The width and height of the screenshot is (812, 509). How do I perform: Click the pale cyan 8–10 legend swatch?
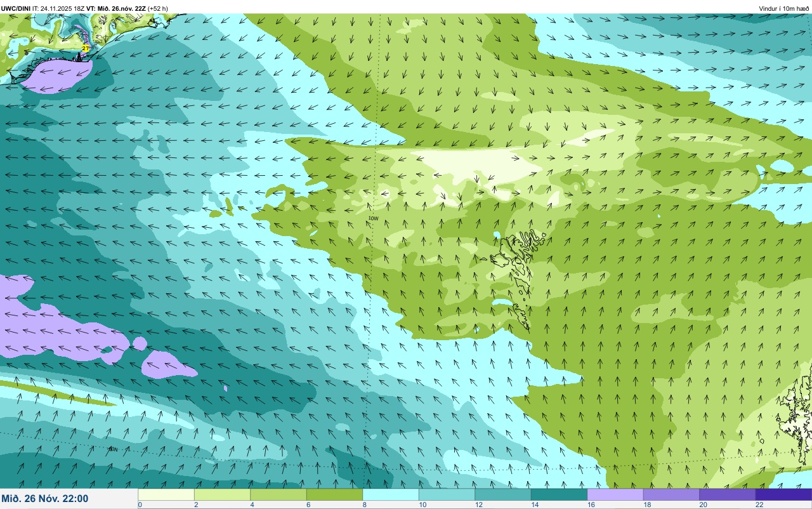coord(391,494)
